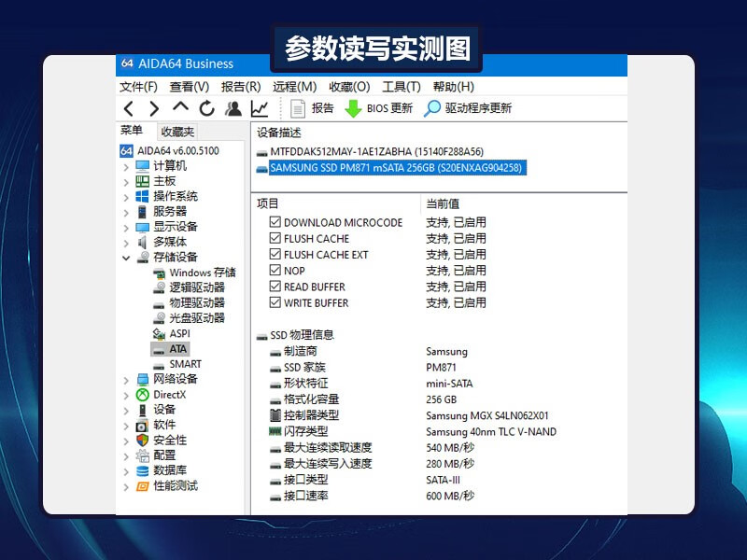Click the 项目 column header
This screenshot has height=560, width=747.
(x=267, y=203)
